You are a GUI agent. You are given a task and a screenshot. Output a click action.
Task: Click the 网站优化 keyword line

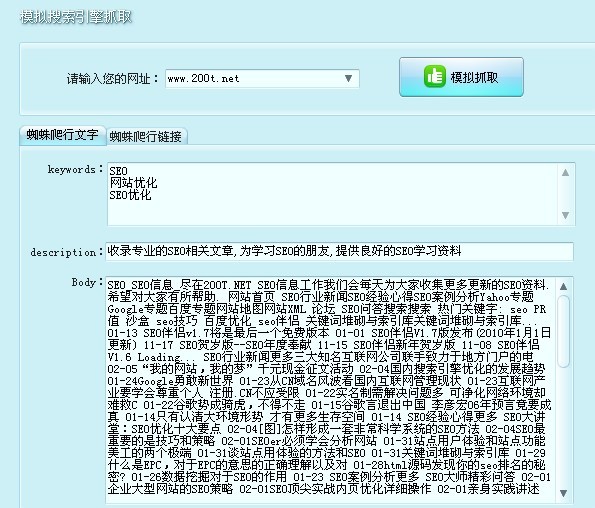click(x=133, y=183)
